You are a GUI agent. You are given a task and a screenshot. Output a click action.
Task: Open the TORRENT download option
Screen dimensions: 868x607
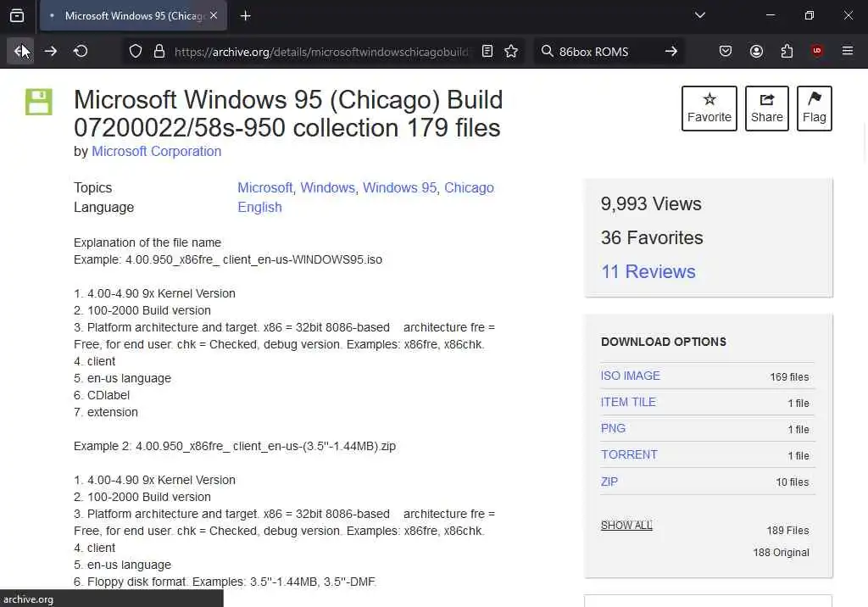(x=630, y=454)
